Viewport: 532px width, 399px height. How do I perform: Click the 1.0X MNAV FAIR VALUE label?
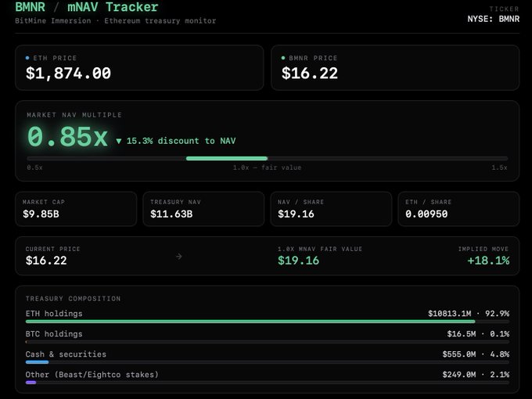point(320,249)
